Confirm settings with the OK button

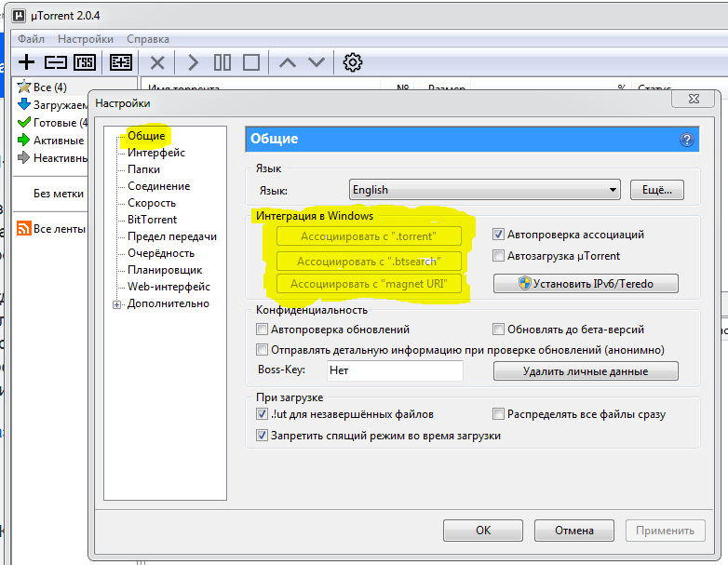pos(483,531)
